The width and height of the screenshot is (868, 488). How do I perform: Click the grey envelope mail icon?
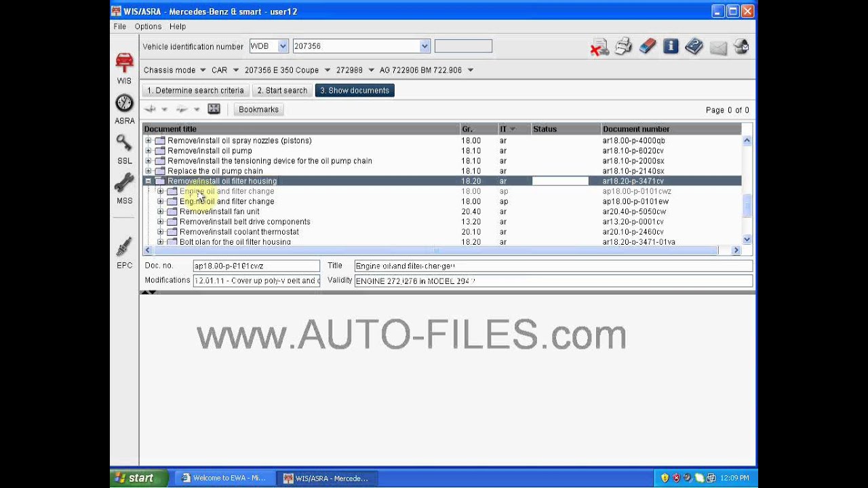point(718,47)
